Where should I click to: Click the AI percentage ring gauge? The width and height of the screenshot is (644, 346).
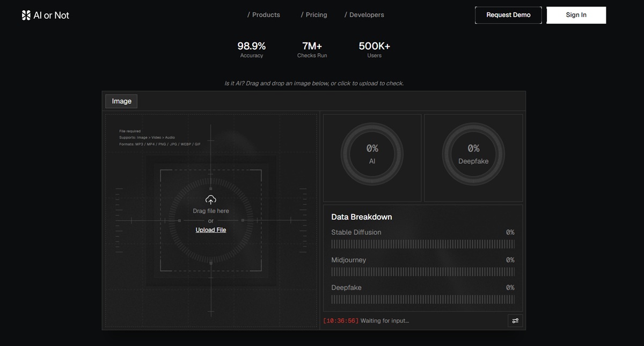pyautogui.click(x=372, y=154)
